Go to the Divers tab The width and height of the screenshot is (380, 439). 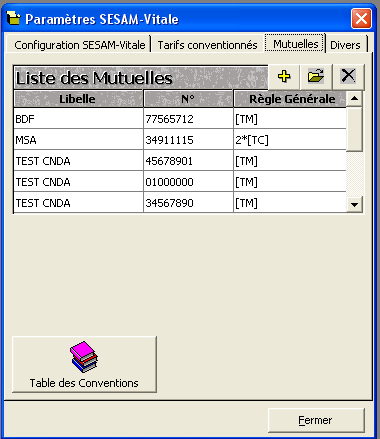coord(345,45)
